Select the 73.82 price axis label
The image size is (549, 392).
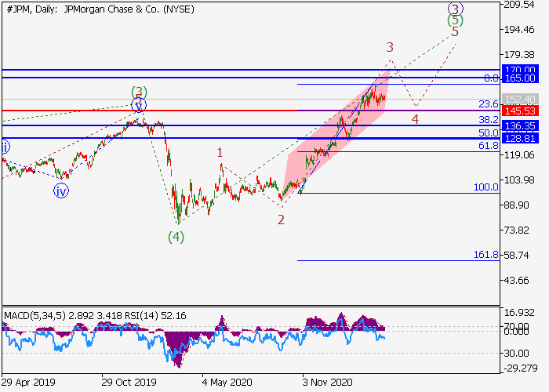517,230
